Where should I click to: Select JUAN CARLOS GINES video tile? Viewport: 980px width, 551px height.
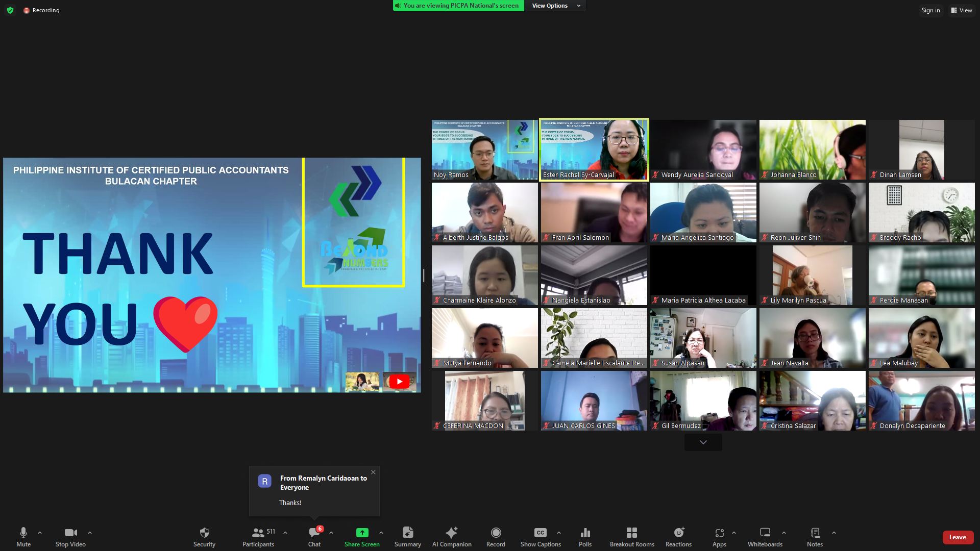click(594, 401)
